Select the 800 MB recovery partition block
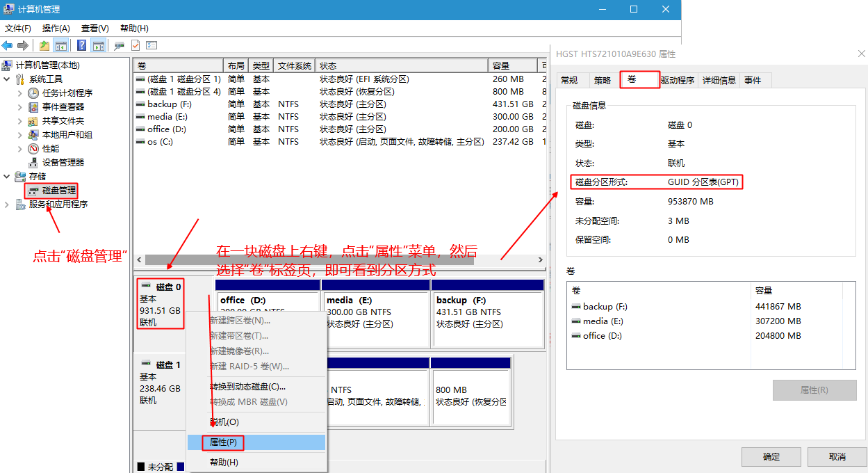The height and width of the screenshot is (473, 868). [470, 392]
